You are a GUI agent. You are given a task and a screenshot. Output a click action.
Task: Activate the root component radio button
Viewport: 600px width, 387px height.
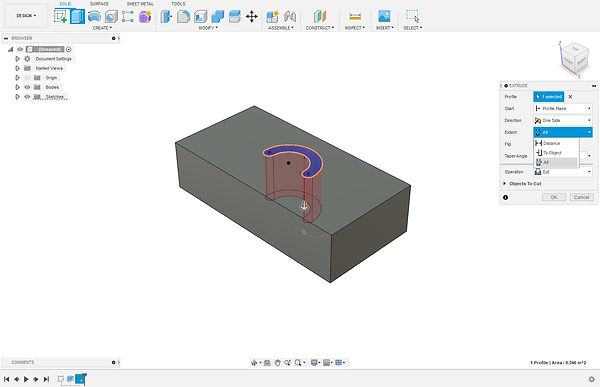(69, 49)
